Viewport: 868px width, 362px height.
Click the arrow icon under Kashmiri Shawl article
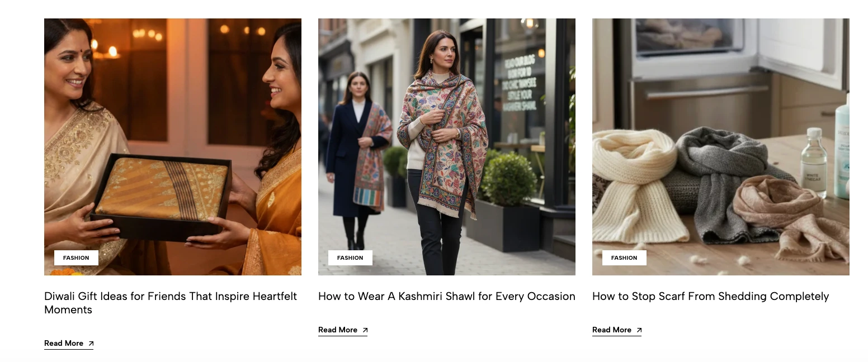click(x=365, y=330)
